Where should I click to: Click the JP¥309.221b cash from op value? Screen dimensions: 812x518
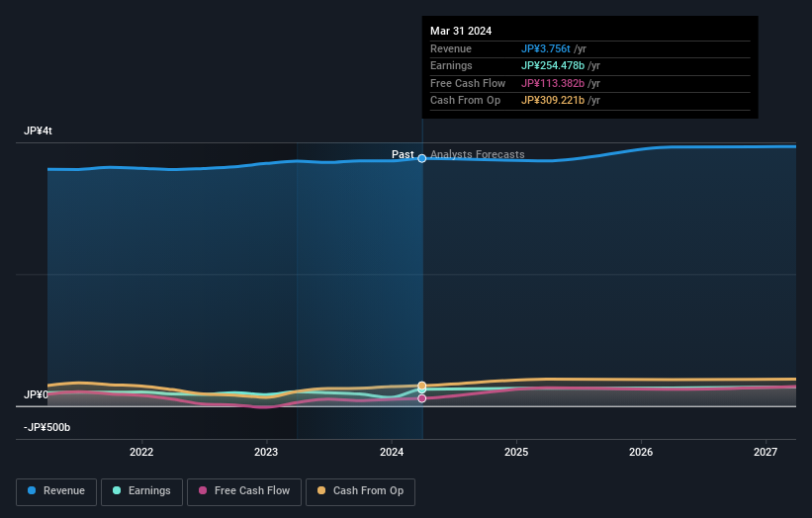pyautogui.click(x=553, y=101)
